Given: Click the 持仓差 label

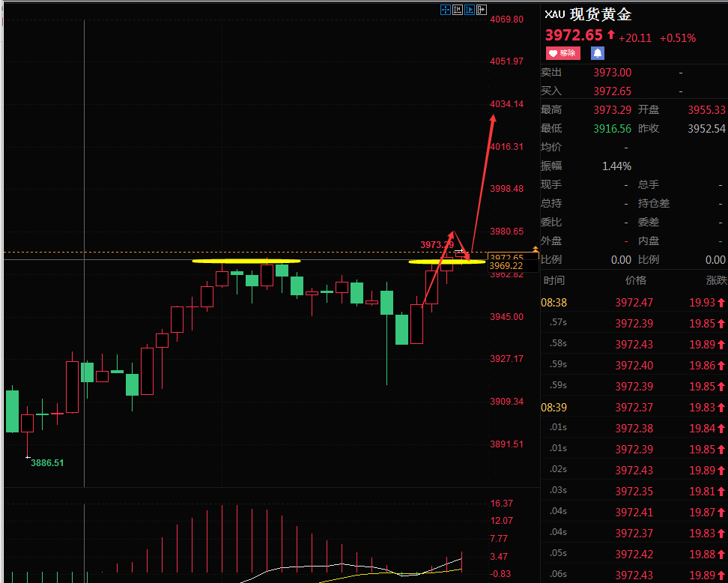Looking at the screenshot, I should 654,204.
